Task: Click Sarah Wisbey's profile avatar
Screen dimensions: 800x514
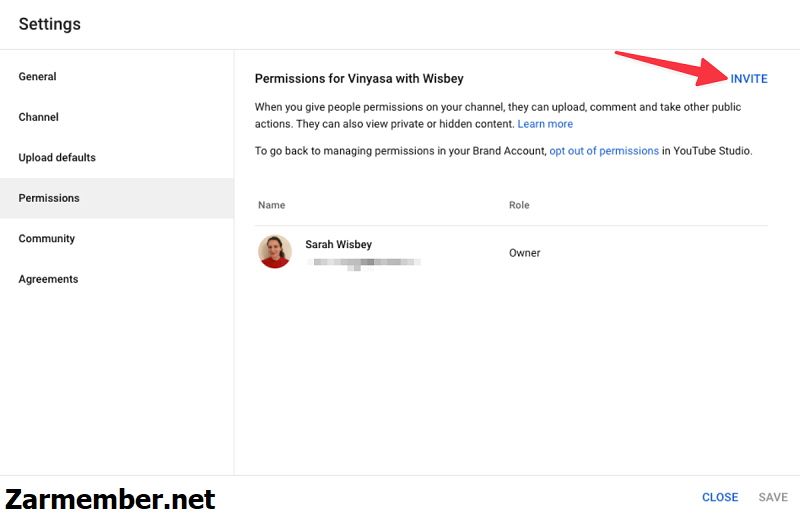Action: point(274,252)
